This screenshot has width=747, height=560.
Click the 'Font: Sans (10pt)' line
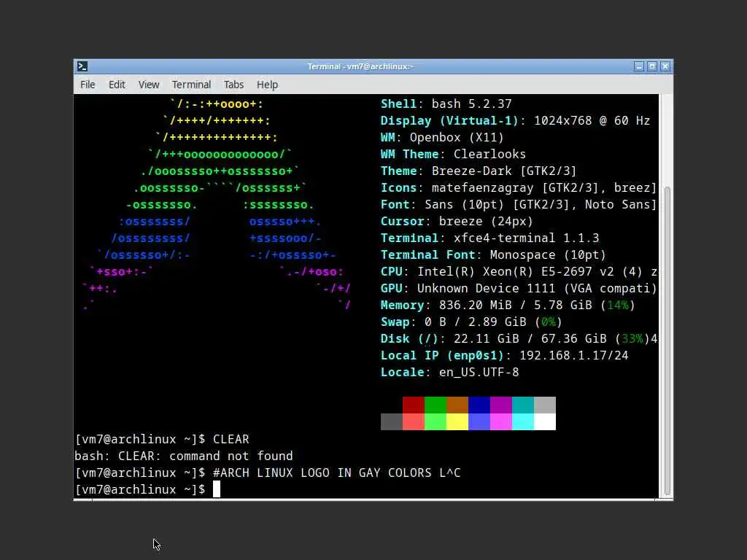pos(519,205)
